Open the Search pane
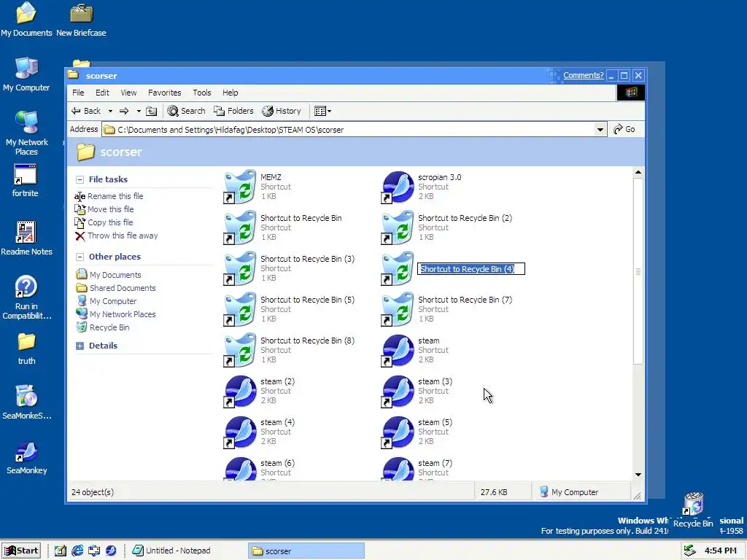Screen dimensions: 747x560 186,111
